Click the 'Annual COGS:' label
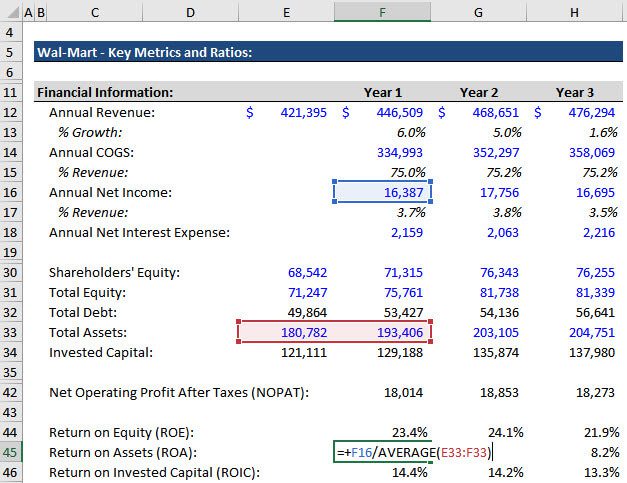This screenshot has height=483, width=627. [91, 152]
